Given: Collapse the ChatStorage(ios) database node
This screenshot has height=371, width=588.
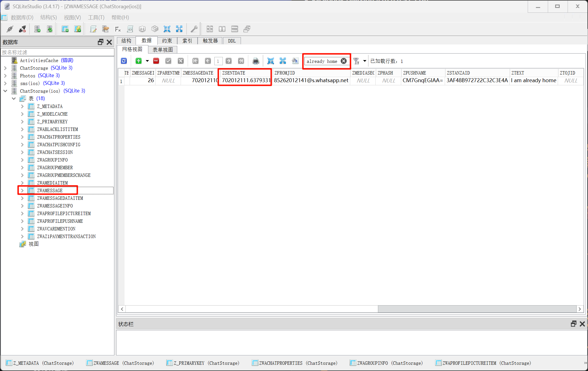Looking at the screenshot, I should click(5, 91).
